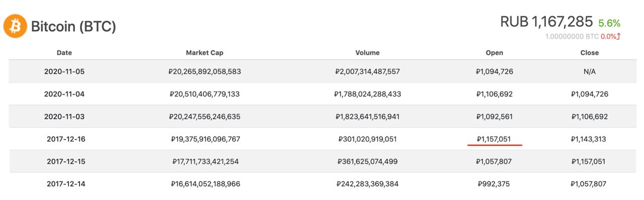Click the RUB 1,167,285 price

546,22
